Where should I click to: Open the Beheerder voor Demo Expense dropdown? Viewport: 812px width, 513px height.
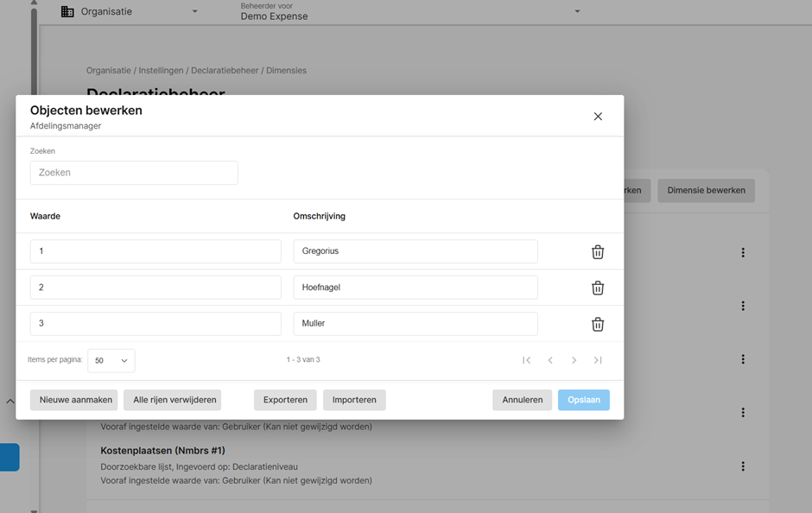[x=577, y=11]
